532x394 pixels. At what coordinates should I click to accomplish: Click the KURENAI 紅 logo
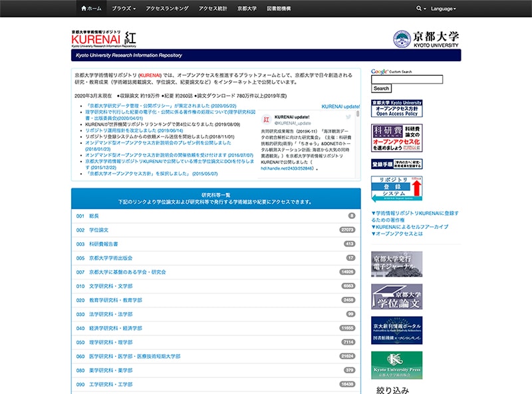[104, 39]
